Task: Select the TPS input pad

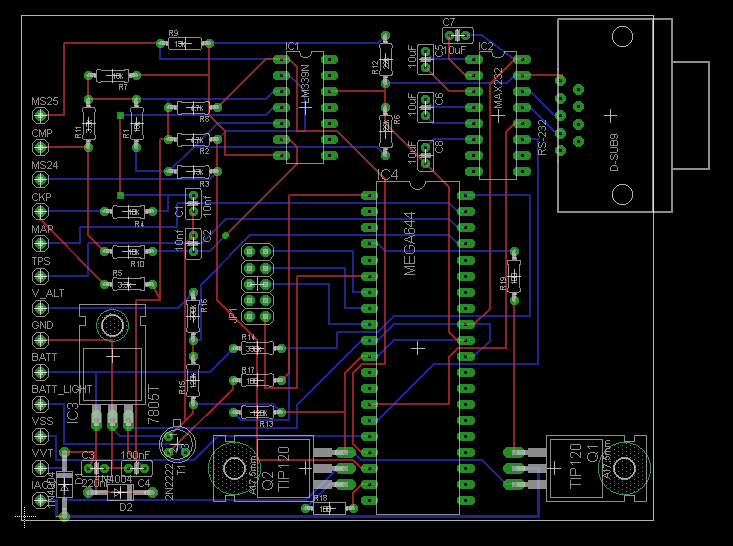Action: coord(40,276)
